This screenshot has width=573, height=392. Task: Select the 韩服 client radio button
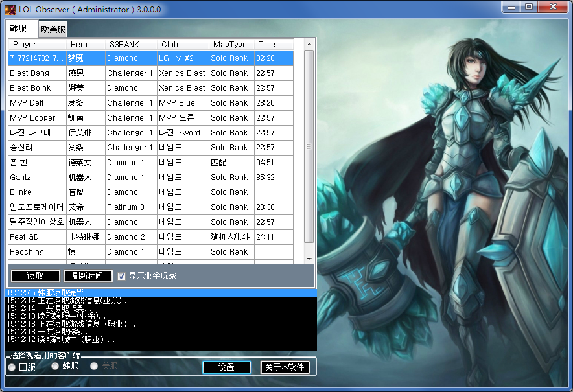55,366
